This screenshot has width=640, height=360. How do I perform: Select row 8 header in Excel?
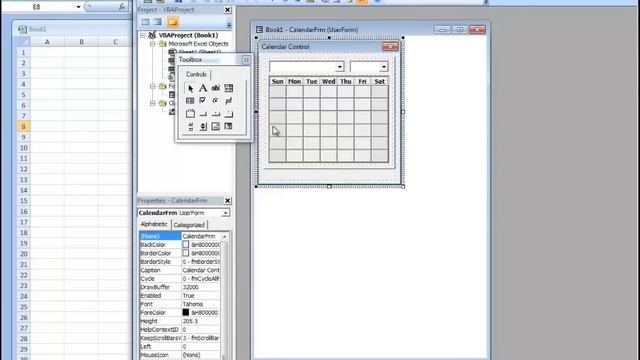[23, 127]
